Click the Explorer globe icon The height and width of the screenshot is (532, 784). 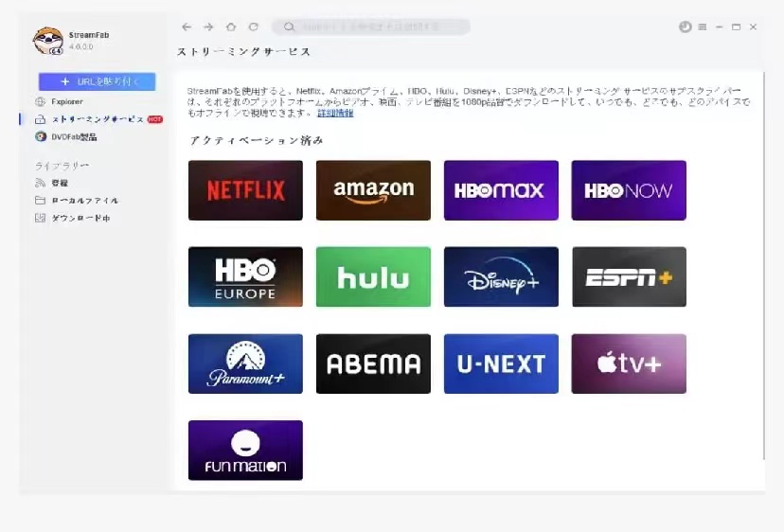tap(41, 101)
